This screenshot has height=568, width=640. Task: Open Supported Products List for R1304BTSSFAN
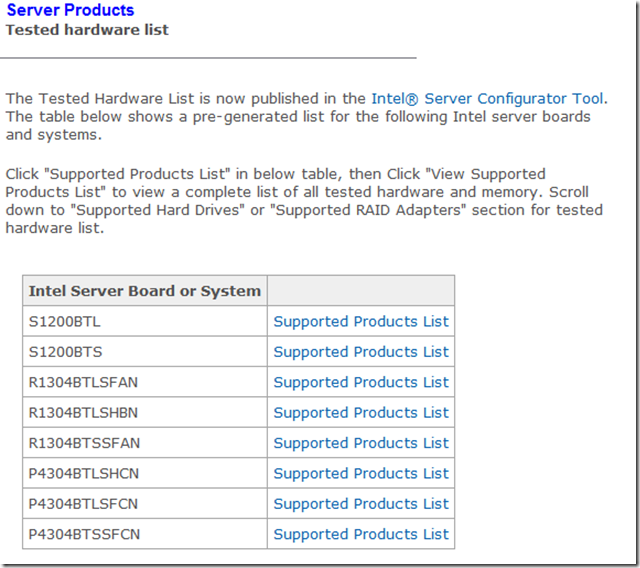coord(361,443)
